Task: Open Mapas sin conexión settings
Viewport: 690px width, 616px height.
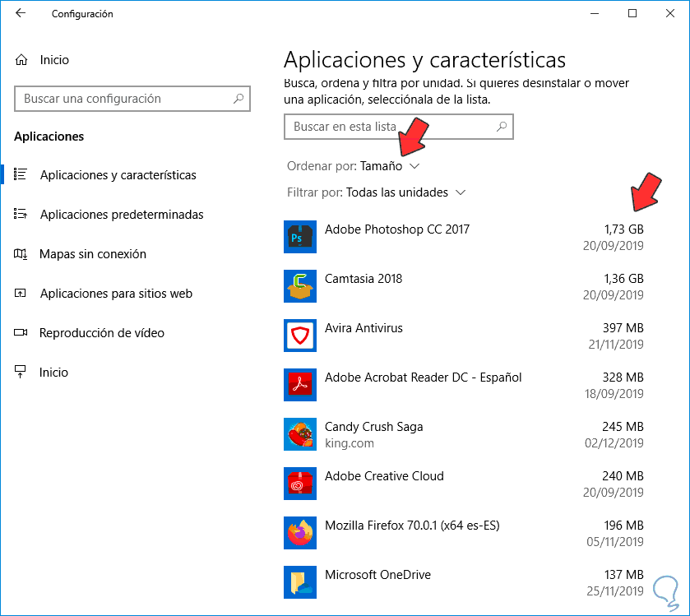Action: 93,254
